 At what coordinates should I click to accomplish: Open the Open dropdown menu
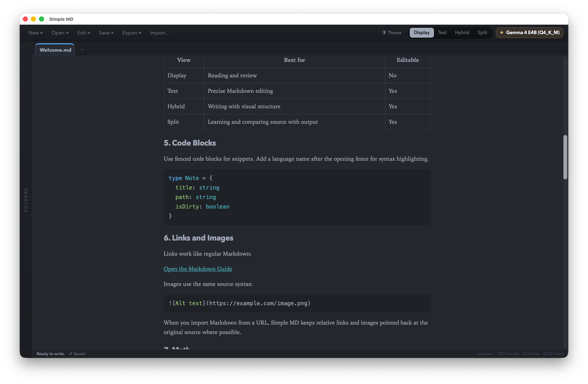(60, 33)
